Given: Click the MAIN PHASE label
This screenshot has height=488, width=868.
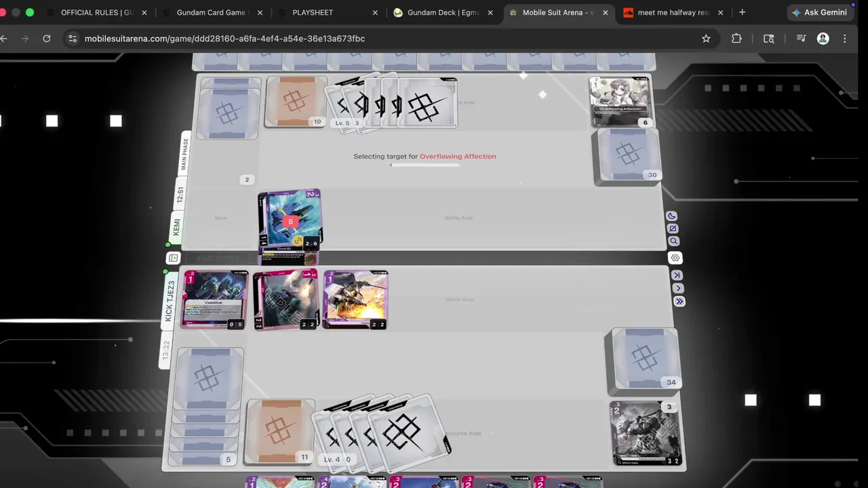Looking at the screenshot, I should (x=184, y=155).
